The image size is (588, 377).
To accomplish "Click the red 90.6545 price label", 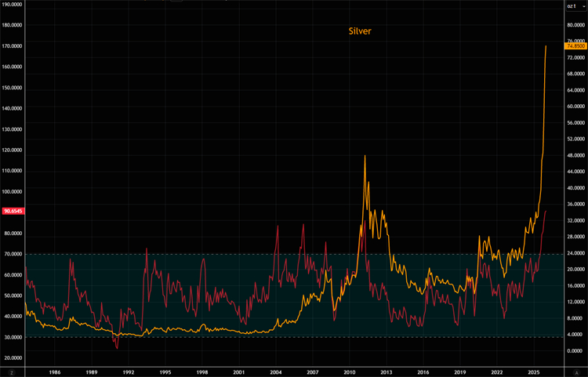I will pos(13,212).
